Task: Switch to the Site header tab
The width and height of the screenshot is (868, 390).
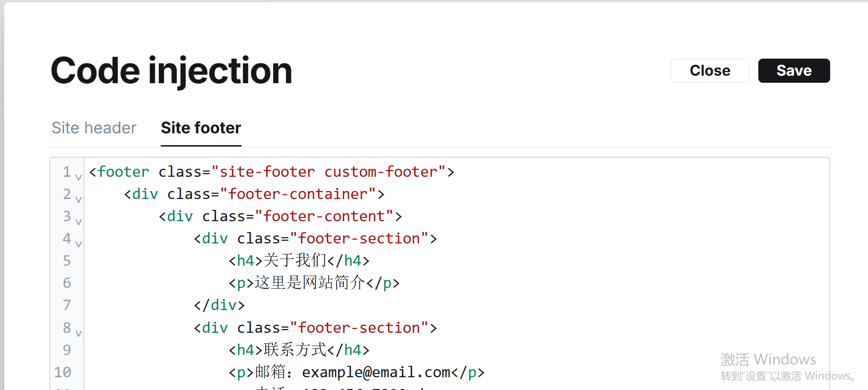Action: (x=94, y=128)
